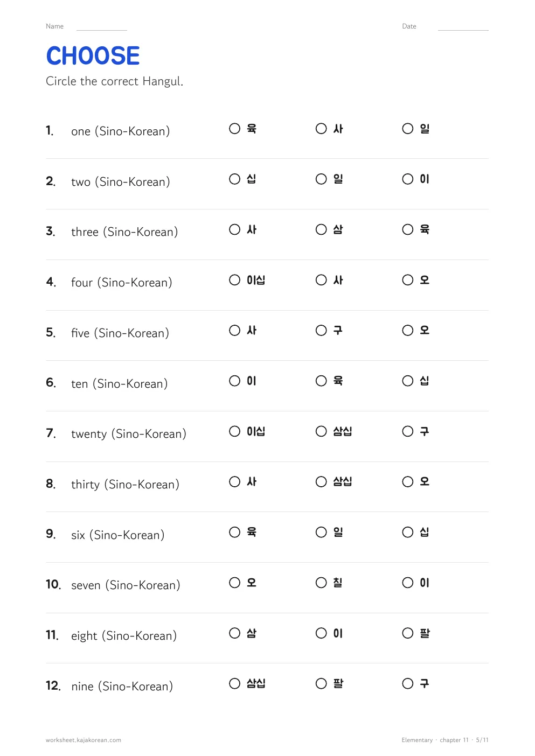Select 육 circle in question 1 row
This screenshot has width=535, height=756.
(x=234, y=129)
